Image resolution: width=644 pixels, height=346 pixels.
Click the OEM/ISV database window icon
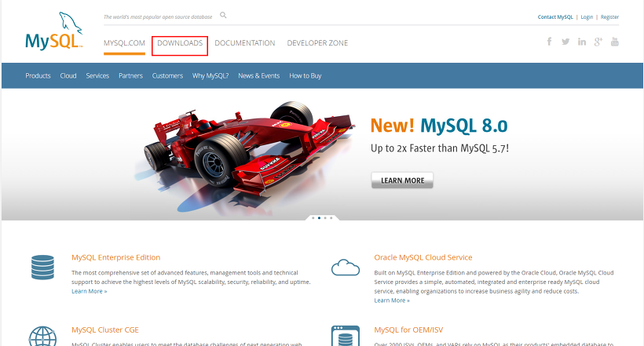click(x=346, y=336)
